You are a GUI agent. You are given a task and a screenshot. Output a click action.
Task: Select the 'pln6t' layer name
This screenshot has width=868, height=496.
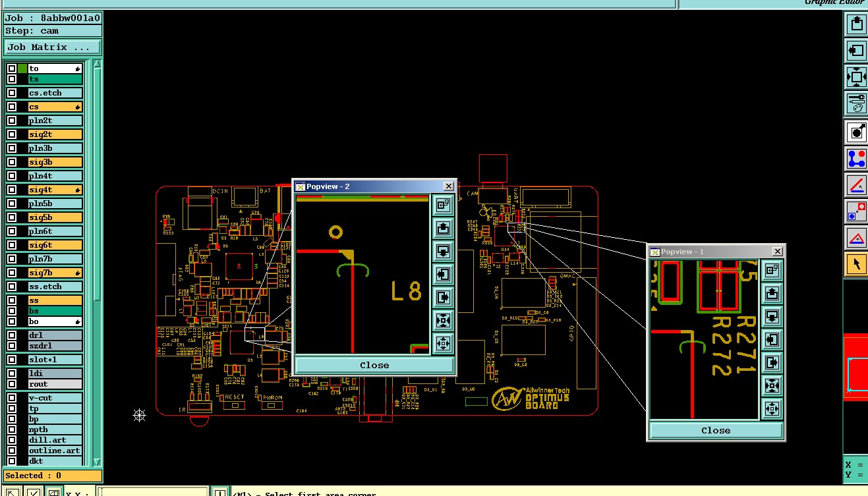[x=55, y=231]
